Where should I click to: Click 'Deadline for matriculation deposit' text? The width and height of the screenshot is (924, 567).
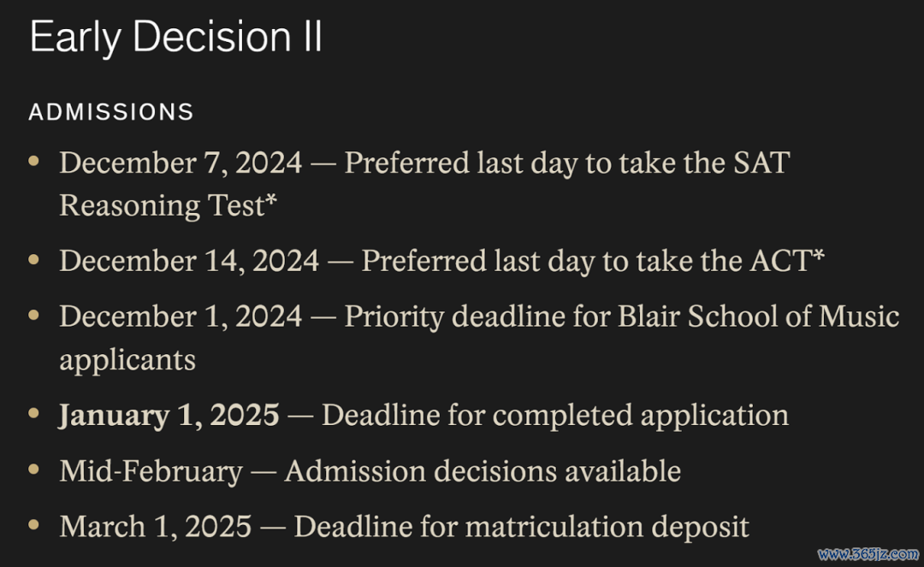pyautogui.click(x=522, y=526)
